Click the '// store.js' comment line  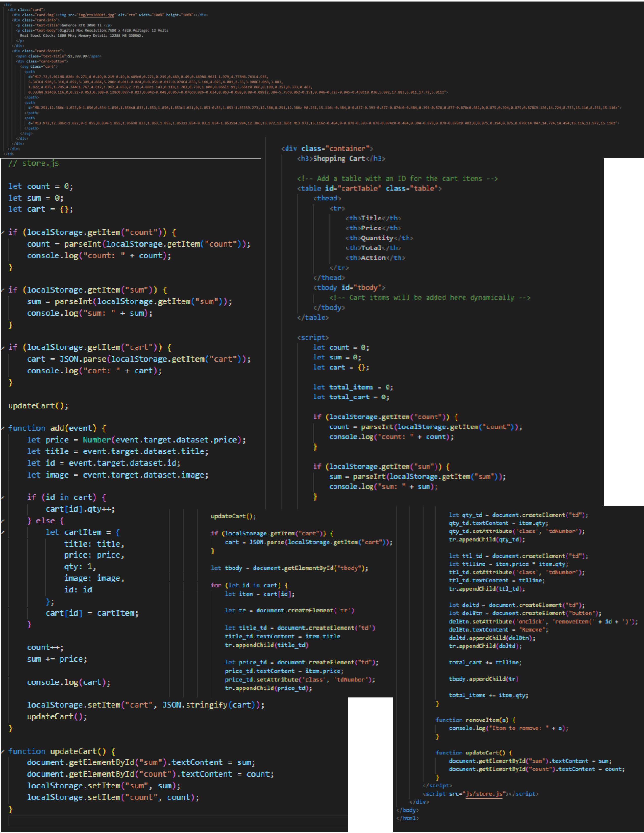coord(34,163)
